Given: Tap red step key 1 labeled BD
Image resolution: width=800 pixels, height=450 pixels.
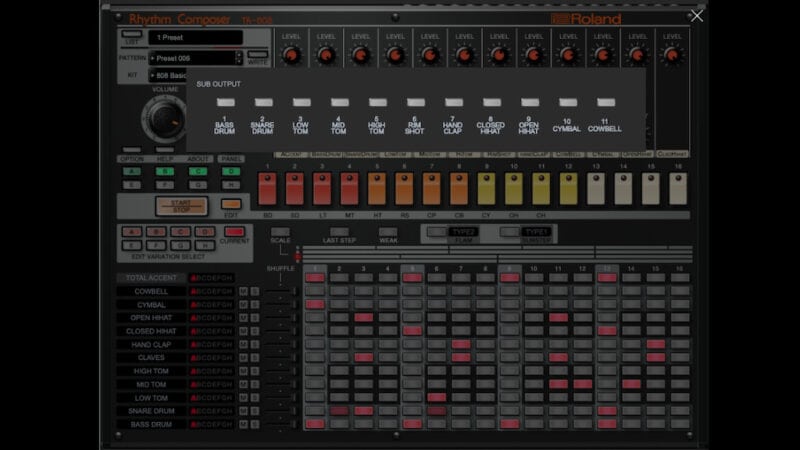Looking at the screenshot, I should [x=267, y=188].
